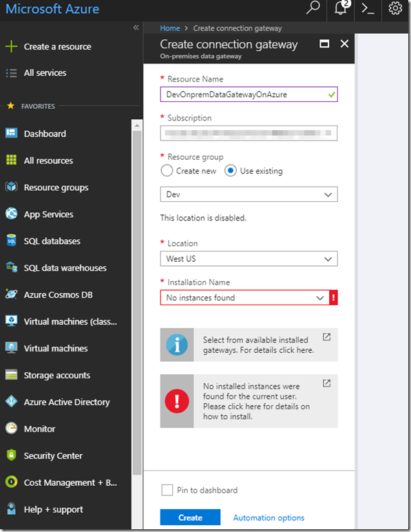Click Microsoft Azure portal title
This screenshot has width=411, height=532.
click(52, 8)
